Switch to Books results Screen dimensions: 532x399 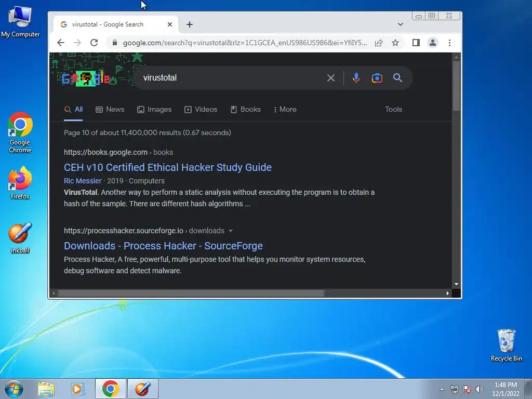246,109
